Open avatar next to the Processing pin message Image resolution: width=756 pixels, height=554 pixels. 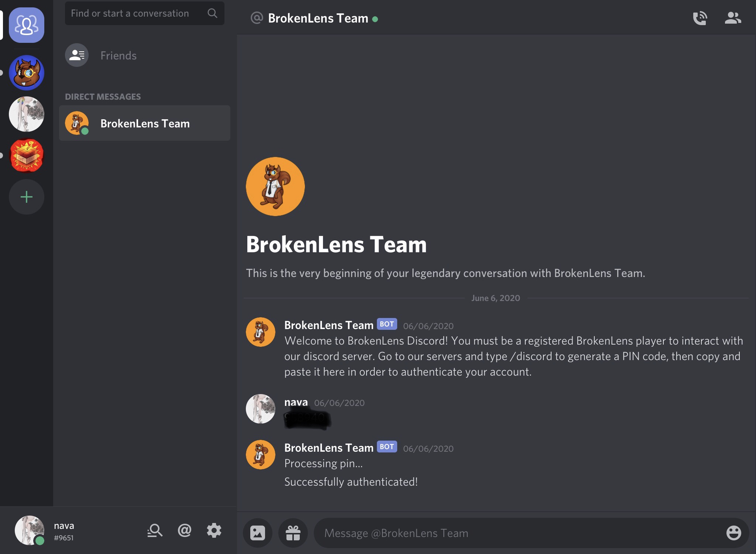[x=261, y=455]
